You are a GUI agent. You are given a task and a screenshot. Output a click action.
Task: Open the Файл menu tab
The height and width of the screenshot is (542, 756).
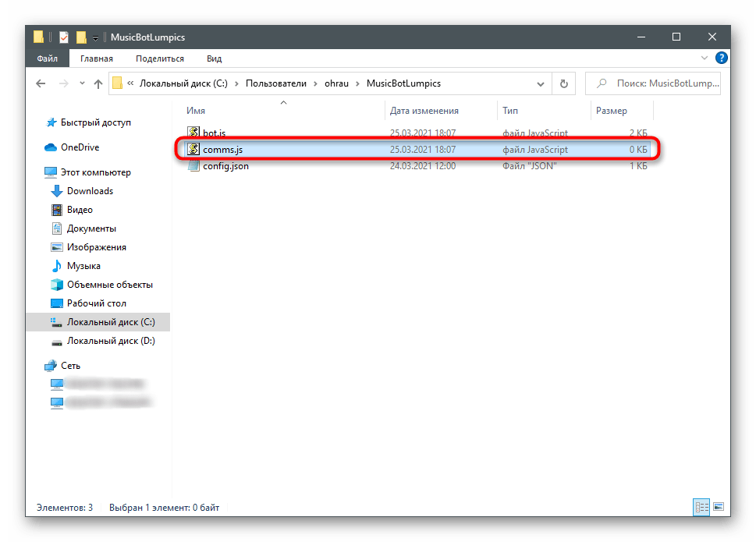click(x=48, y=58)
